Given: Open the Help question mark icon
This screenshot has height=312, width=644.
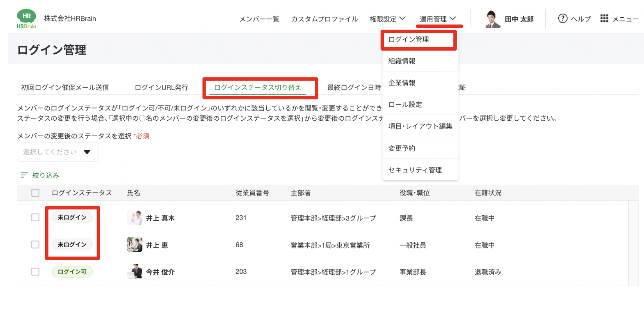Looking at the screenshot, I should click(562, 18).
